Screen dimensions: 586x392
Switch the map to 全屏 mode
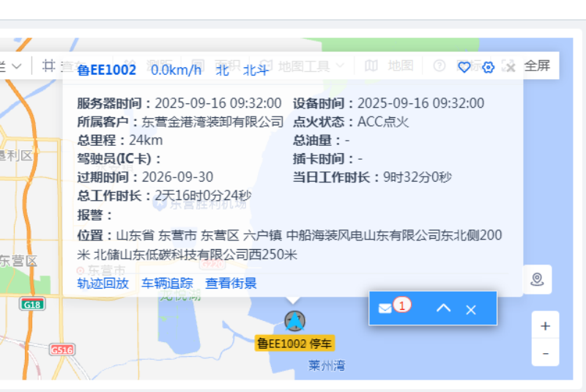click(537, 65)
